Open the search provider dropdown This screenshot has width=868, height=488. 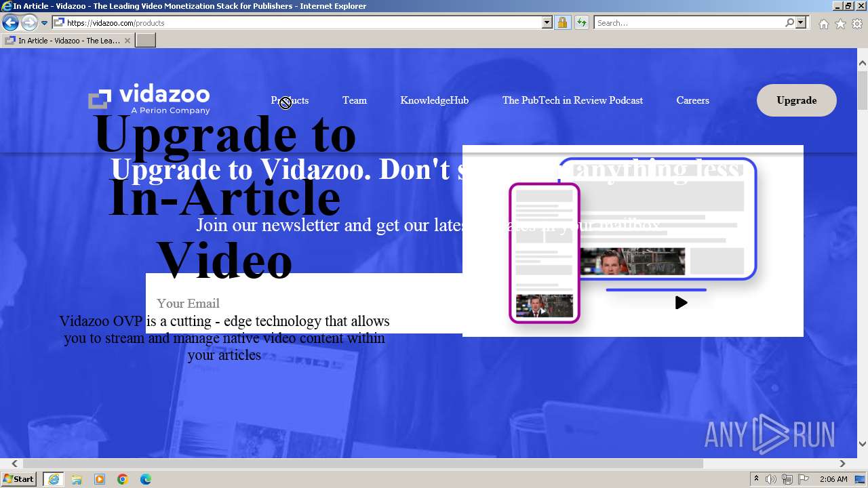pyautogui.click(x=801, y=23)
